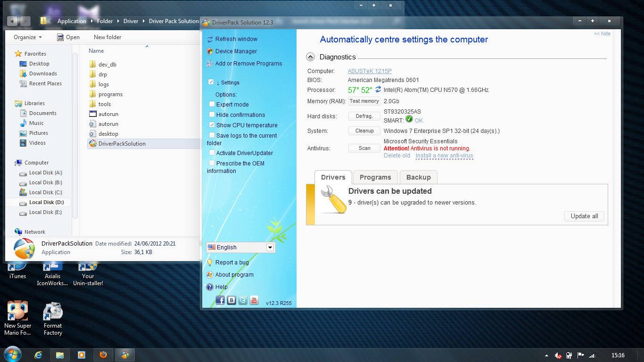The height and width of the screenshot is (362, 644).
Task: Click the Cleanup button
Action: [364, 131]
